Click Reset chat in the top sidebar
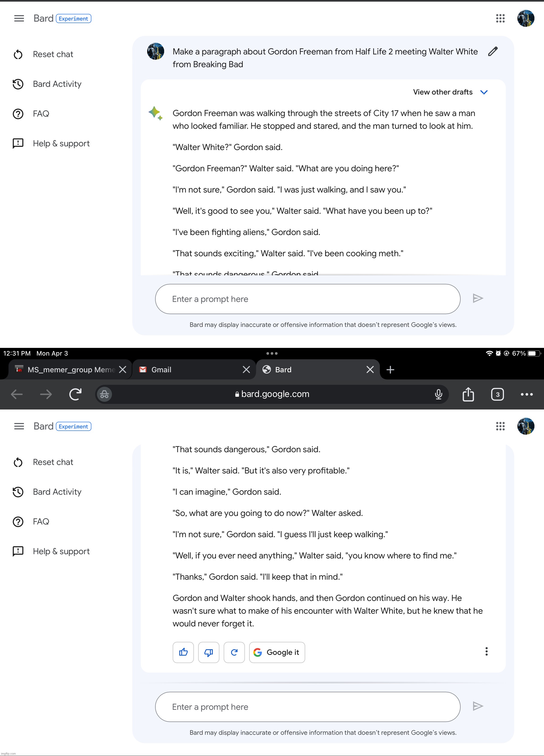This screenshot has width=544, height=756. pos(53,54)
